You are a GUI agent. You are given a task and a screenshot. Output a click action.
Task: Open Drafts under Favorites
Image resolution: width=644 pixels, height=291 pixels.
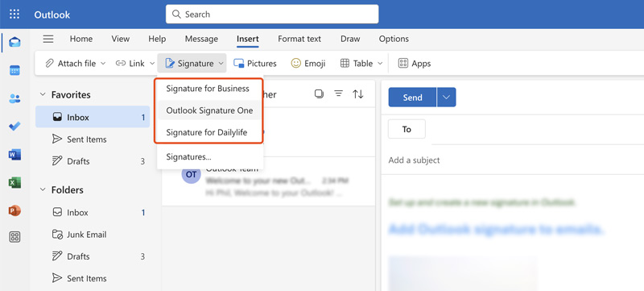coord(93,161)
